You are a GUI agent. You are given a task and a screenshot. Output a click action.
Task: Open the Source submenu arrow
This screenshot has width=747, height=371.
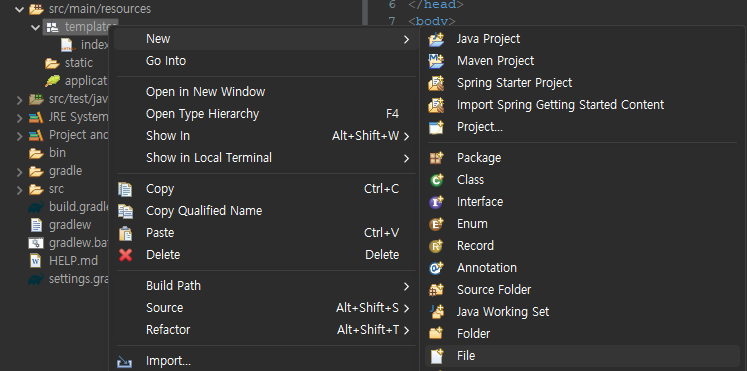point(406,308)
